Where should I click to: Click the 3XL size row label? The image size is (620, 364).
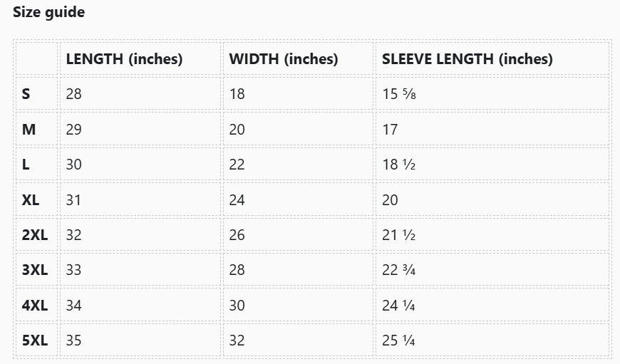[35, 271]
